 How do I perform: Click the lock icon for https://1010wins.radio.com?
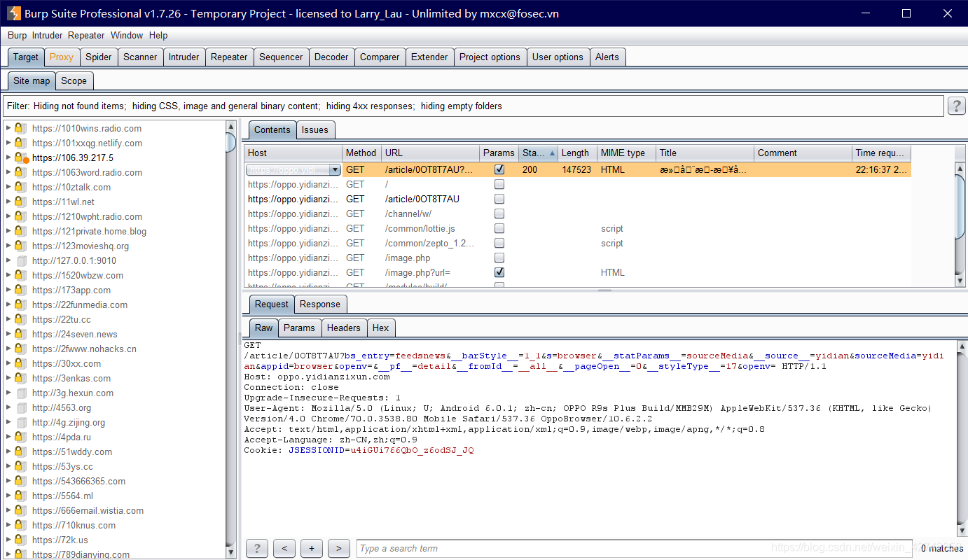pyautogui.click(x=20, y=128)
